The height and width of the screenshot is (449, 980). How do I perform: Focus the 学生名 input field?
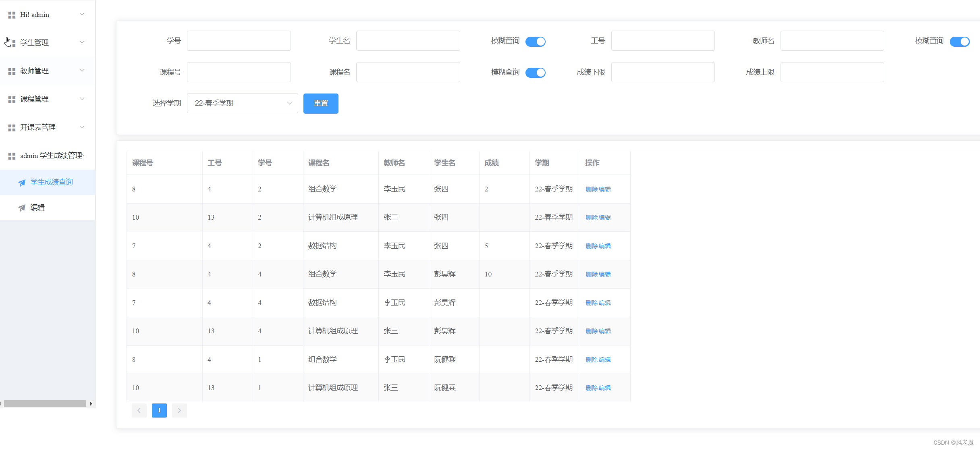click(x=408, y=41)
